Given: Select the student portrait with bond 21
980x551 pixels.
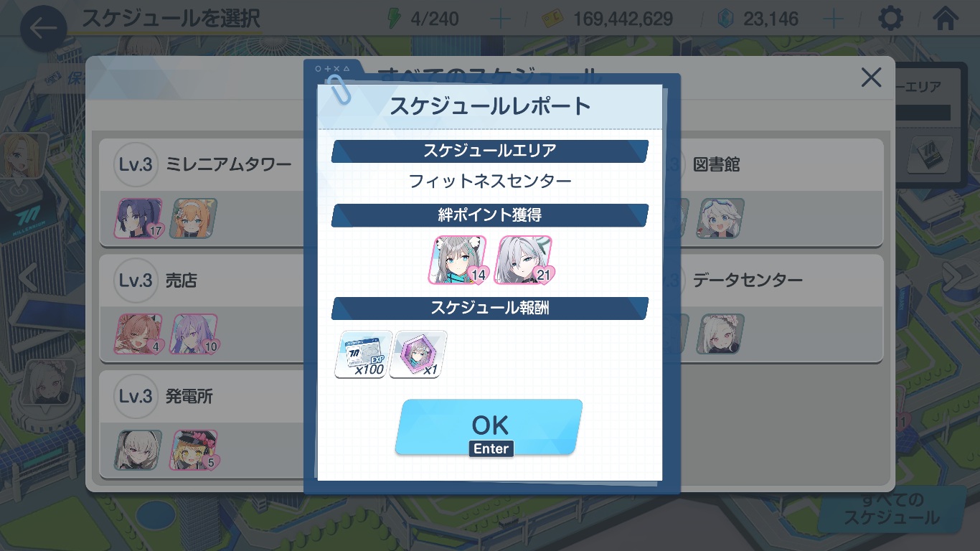Looking at the screenshot, I should click(x=524, y=260).
